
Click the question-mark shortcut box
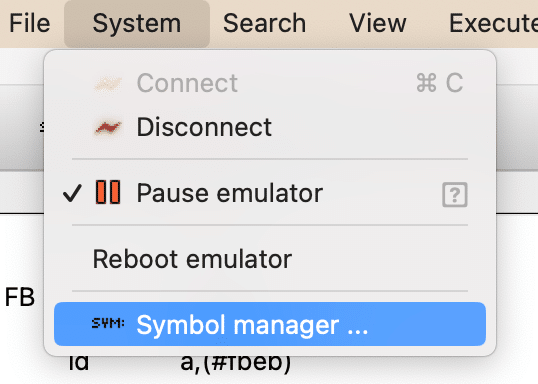click(455, 195)
